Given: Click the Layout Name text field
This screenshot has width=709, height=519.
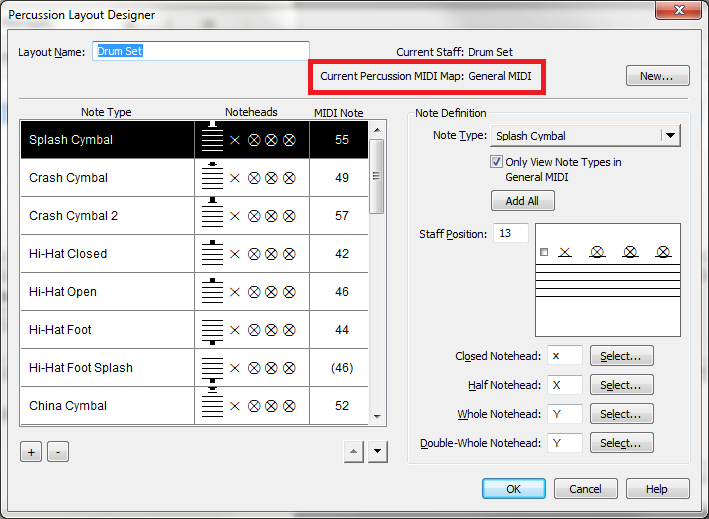Looking at the screenshot, I should (201, 51).
